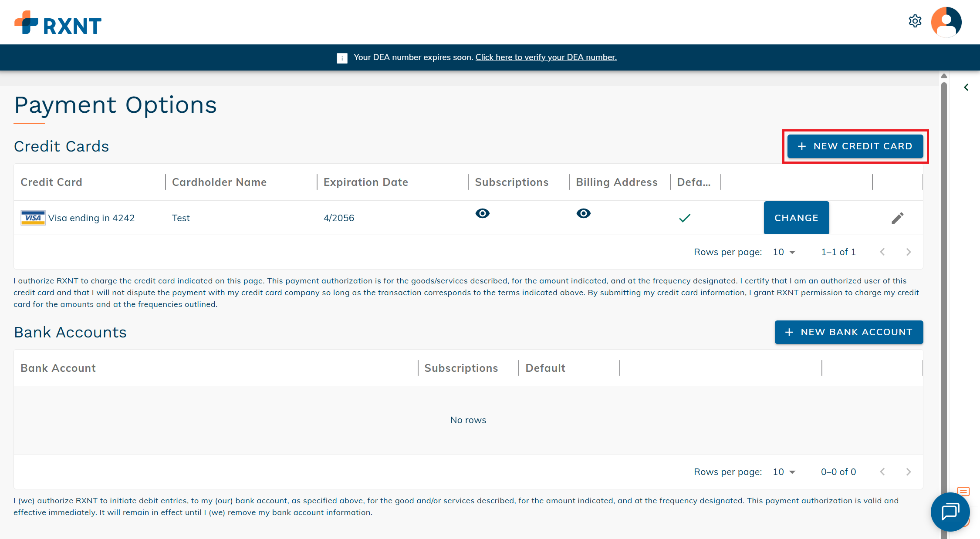View subscriptions for the Visa card
Screen dimensions: 980x539
[x=482, y=213]
